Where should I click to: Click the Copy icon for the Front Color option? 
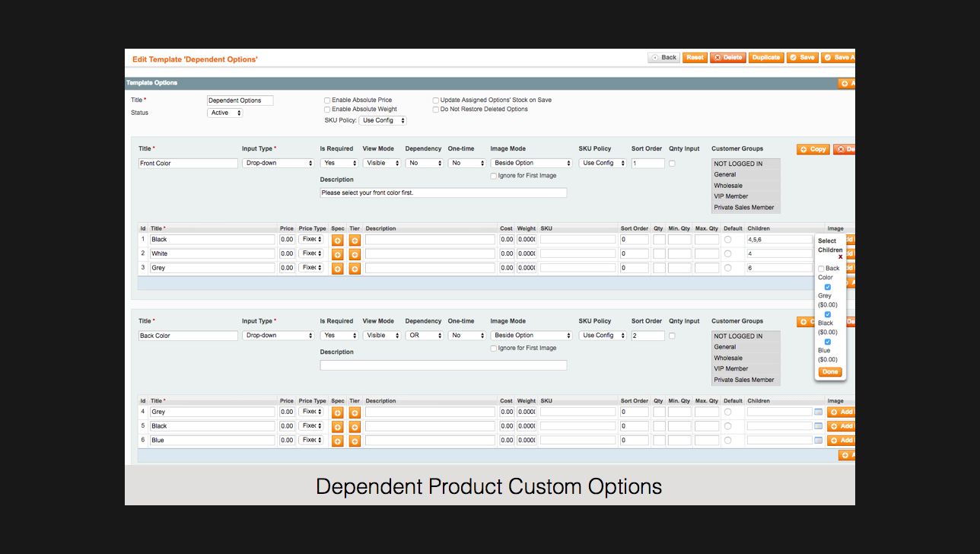[813, 149]
